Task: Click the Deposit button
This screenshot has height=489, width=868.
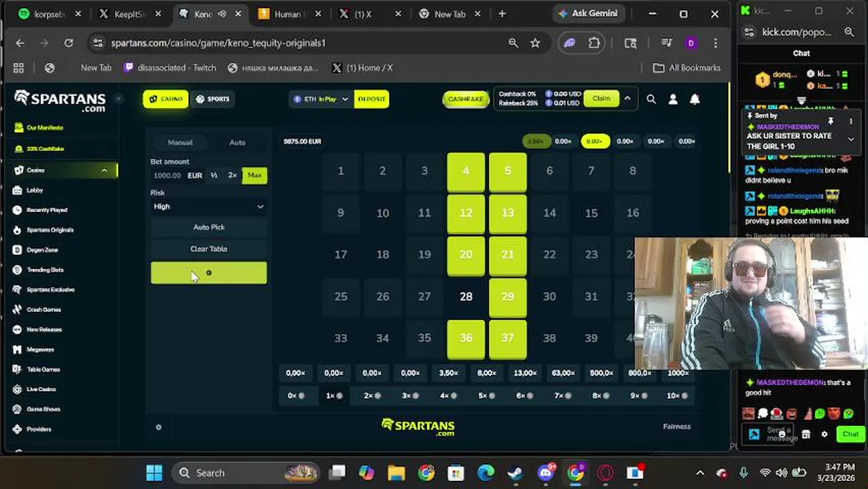Action: point(372,99)
